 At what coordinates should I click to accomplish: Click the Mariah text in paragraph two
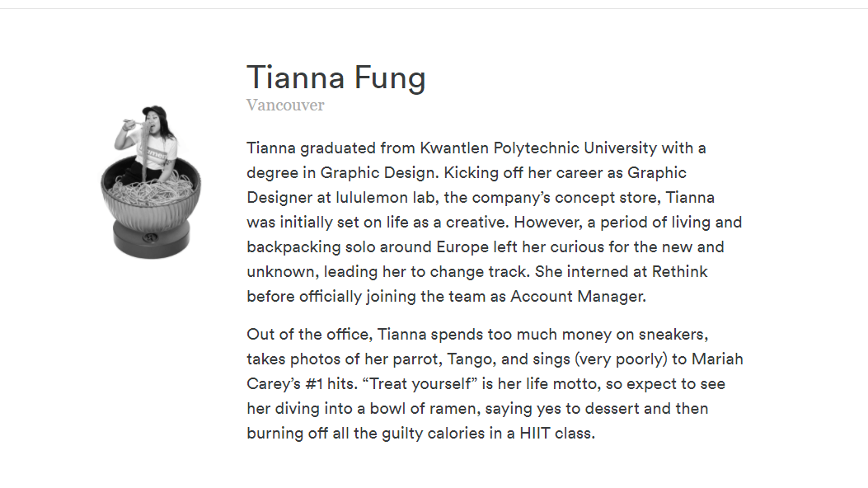(717, 359)
